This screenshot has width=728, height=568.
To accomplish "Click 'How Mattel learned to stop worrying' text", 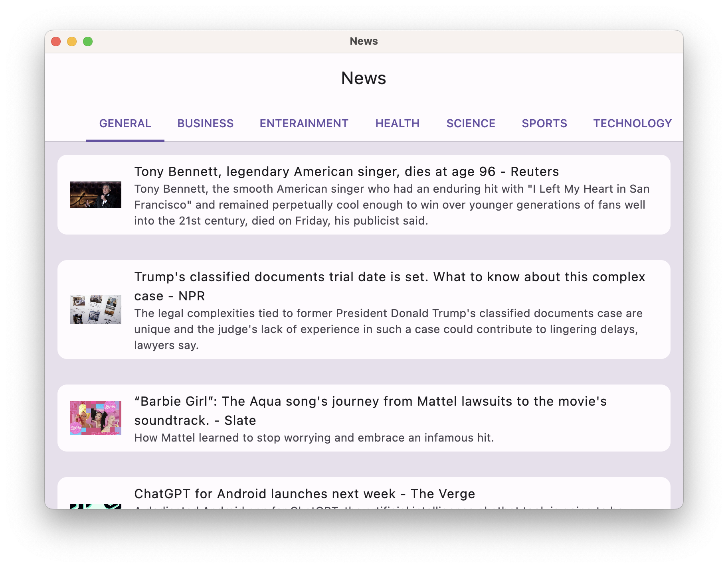I will (314, 438).
